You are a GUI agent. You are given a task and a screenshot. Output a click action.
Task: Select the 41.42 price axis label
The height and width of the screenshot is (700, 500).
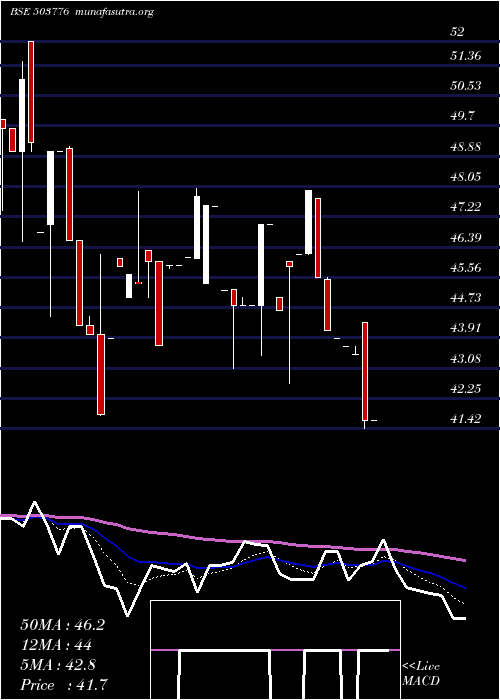pyautogui.click(x=466, y=419)
